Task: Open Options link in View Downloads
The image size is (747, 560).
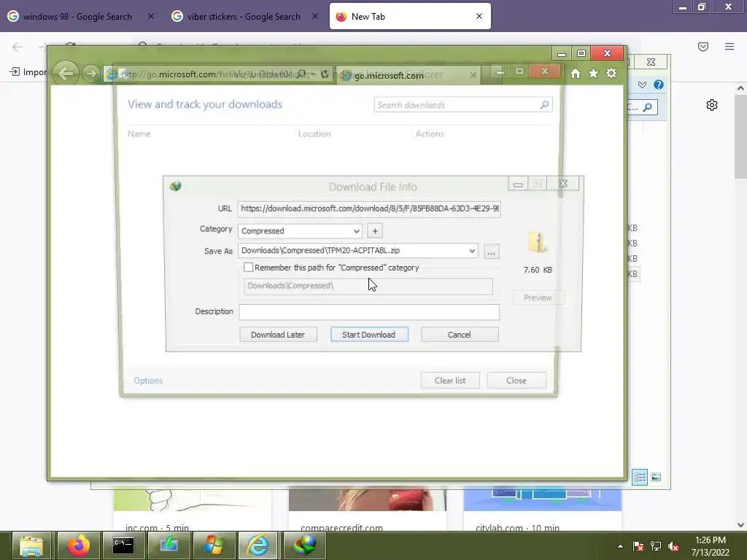Action: (148, 381)
